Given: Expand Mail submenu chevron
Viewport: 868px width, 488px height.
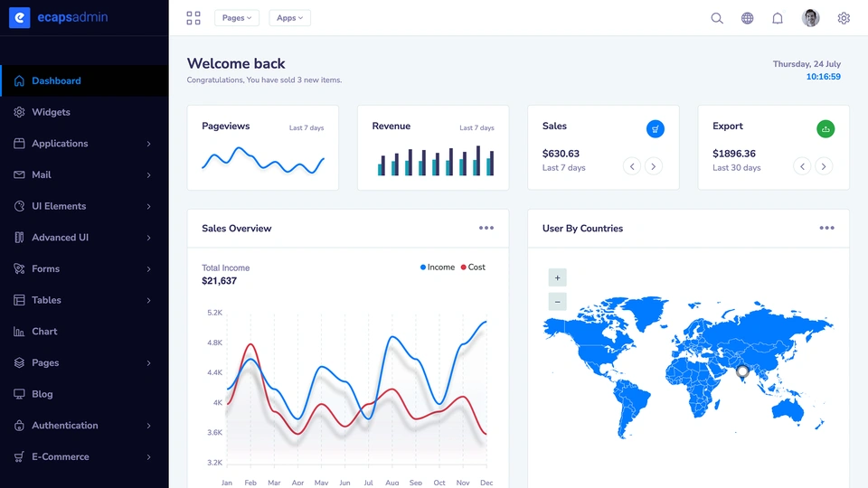Looking at the screenshot, I should pos(149,174).
